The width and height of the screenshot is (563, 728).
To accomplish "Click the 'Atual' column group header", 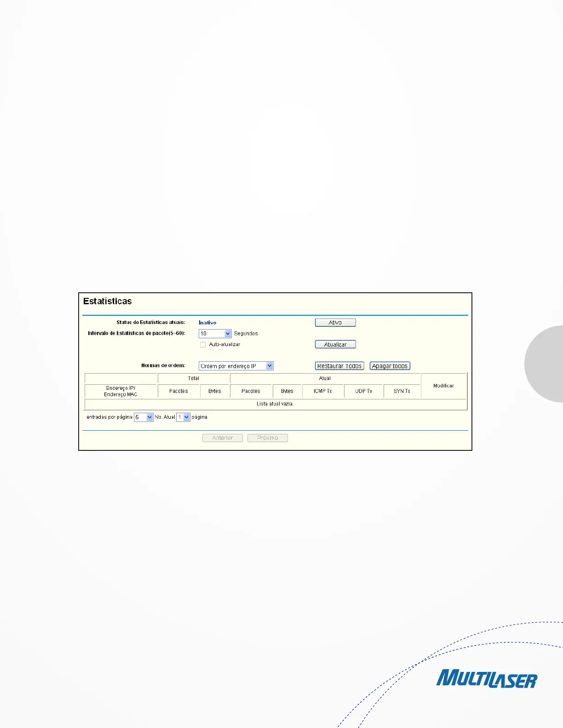I will click(x=325, y=378).
